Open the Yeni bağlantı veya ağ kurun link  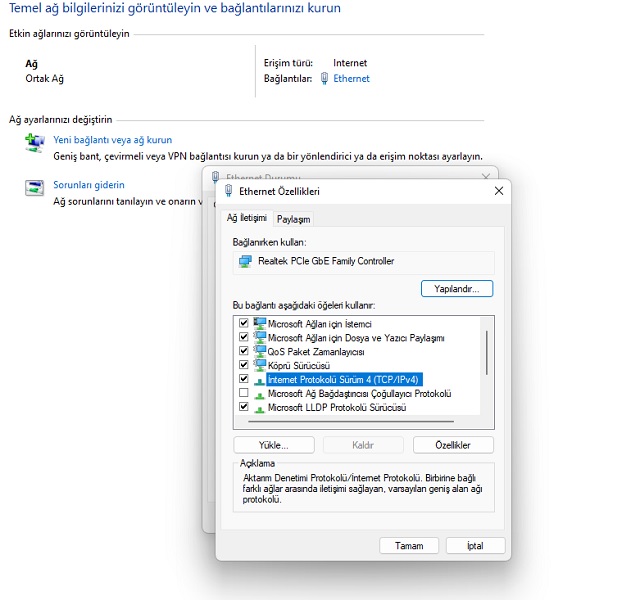[x=112, y=141]
